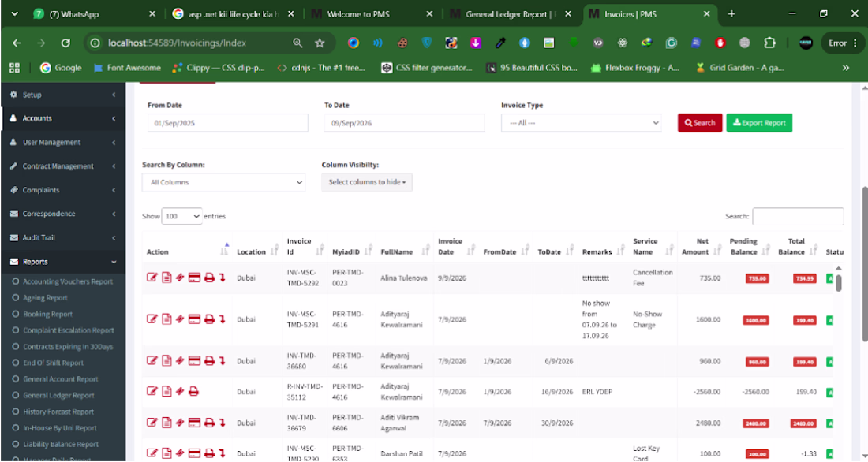Click the red Search button
The height and width of the screenshot is (462, 868).
click(700, 123)
